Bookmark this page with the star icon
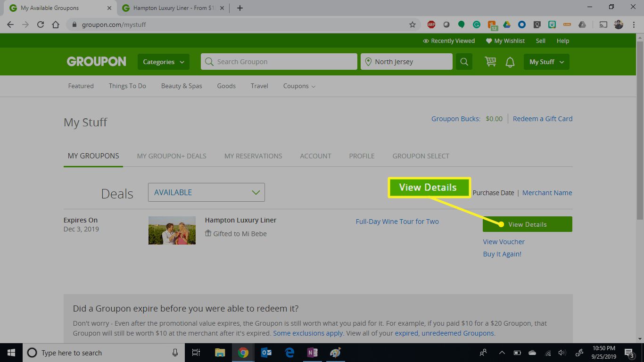This screenshot has height=362, width=644. 413,25
